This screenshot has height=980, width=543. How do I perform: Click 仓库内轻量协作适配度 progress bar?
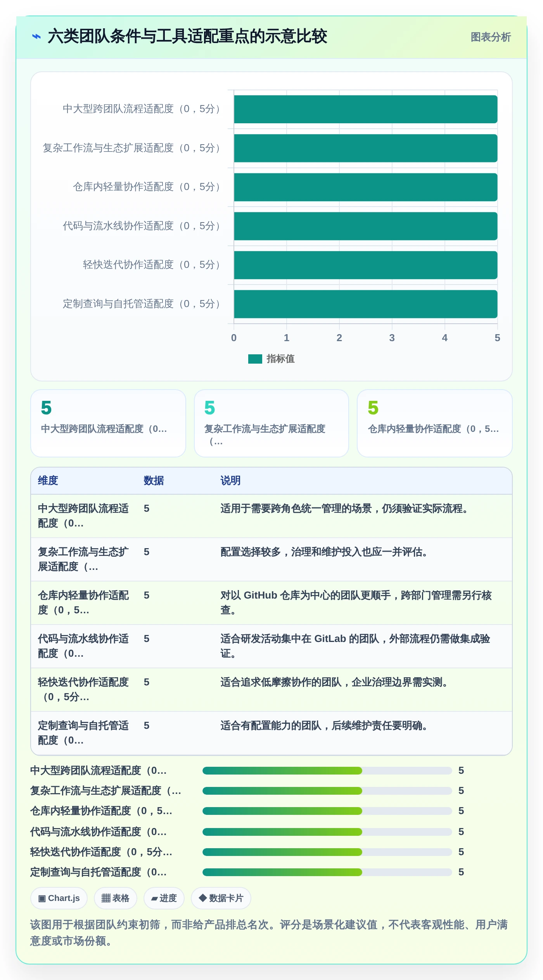coord(327,811)
